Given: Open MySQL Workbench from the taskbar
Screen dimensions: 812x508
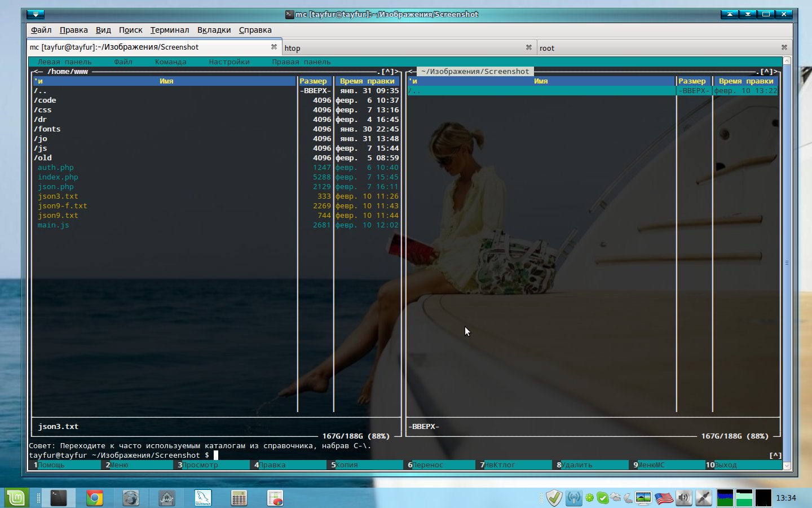Looking at the screenshot, I should pyautogui.click(x=203, y=498).
